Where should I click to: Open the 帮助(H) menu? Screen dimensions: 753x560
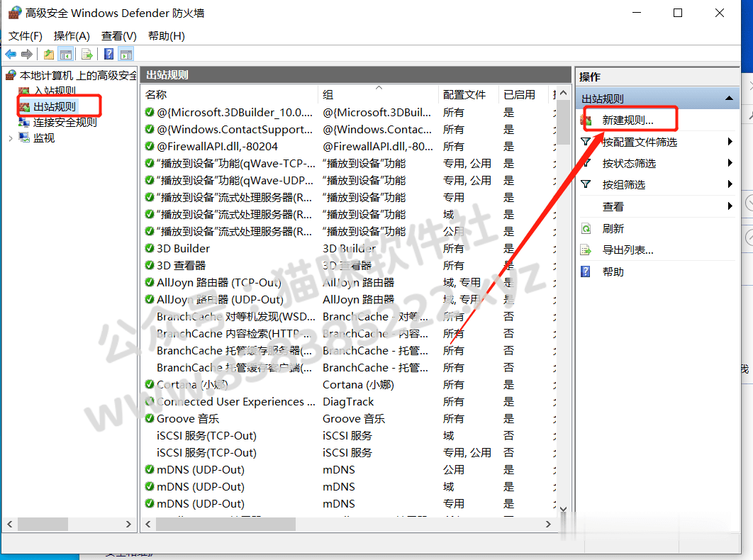pos(166,36)
